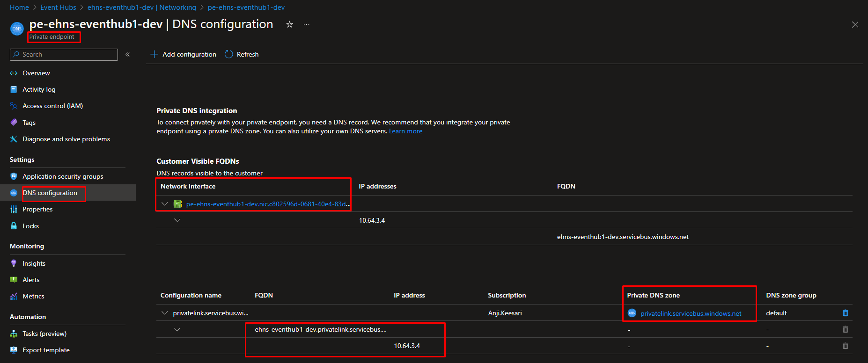Go to Access control (IAM)
Screen dimensions: 868x363
(52, 106)
